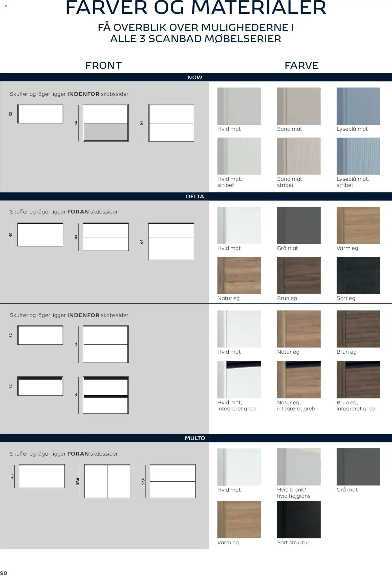Click the DELTA 48 two-drawer front diagram

pos(106,237)
